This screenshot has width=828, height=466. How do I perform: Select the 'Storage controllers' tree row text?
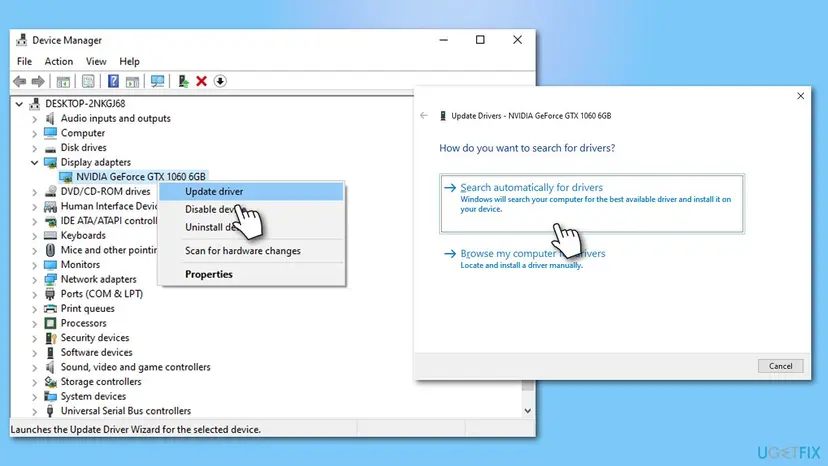coord(101,381)
